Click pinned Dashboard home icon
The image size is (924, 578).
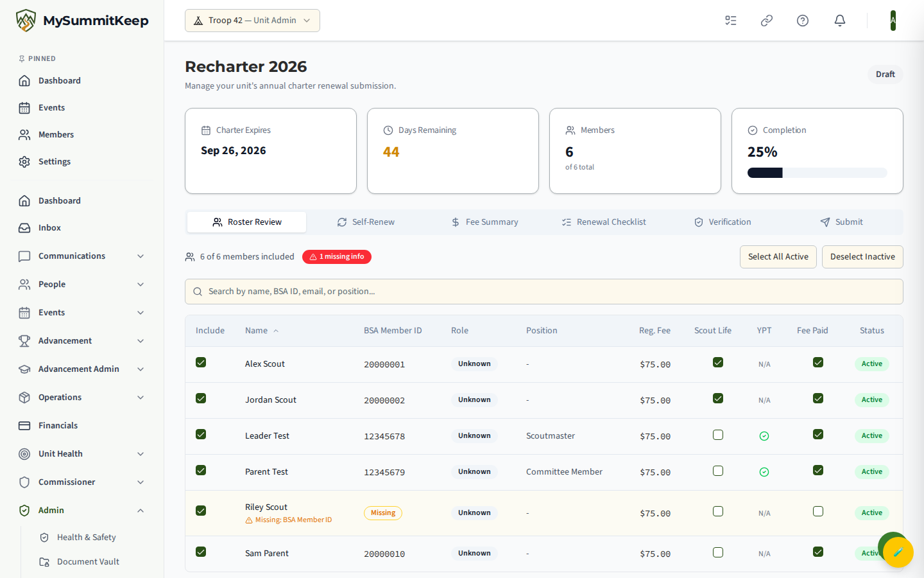[24, 80]
